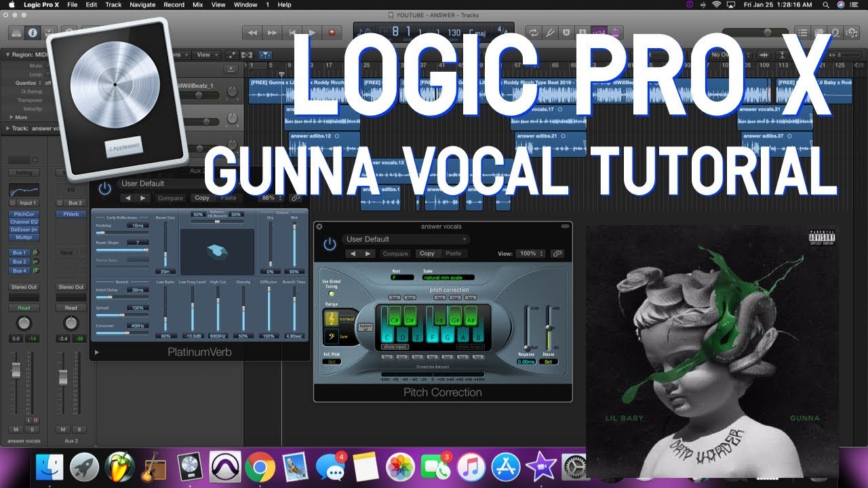Toggle the Metronome click button

615,32
